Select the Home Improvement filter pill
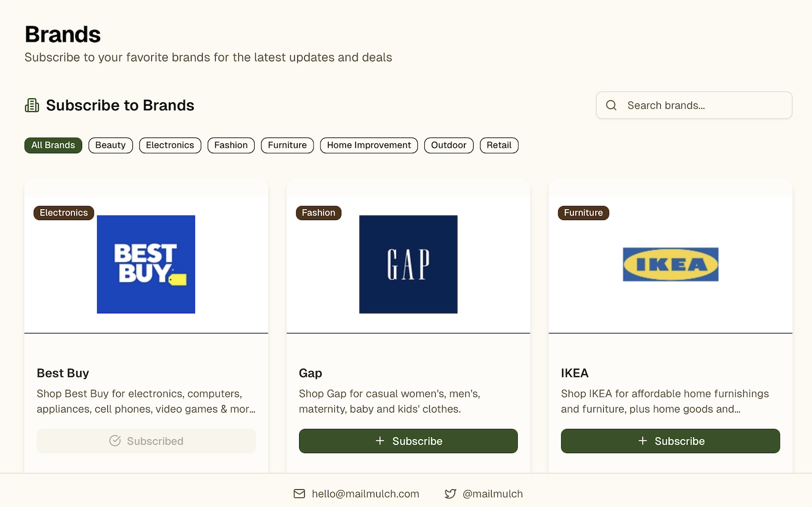The width and height of the screenshot is (812, 507). pos(368,145)
